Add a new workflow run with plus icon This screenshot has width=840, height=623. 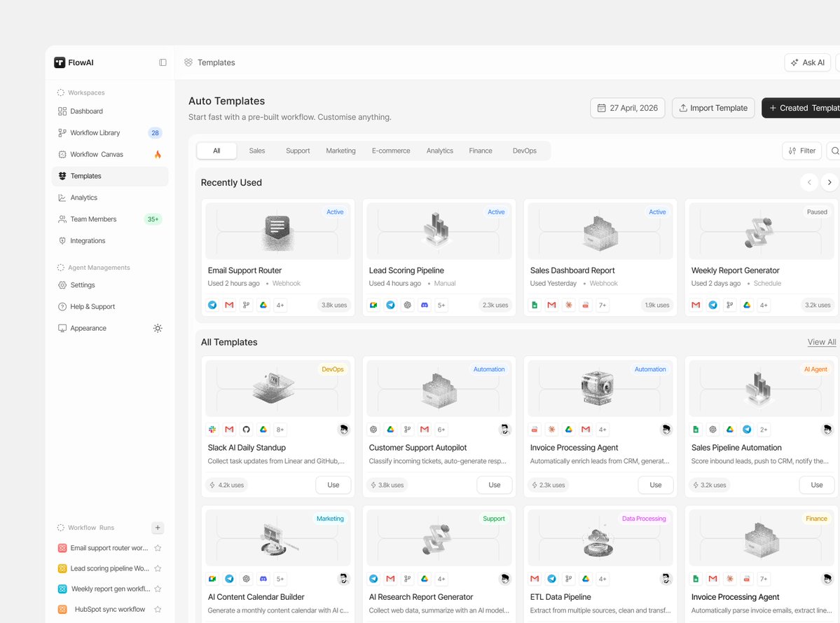[158, 528]
